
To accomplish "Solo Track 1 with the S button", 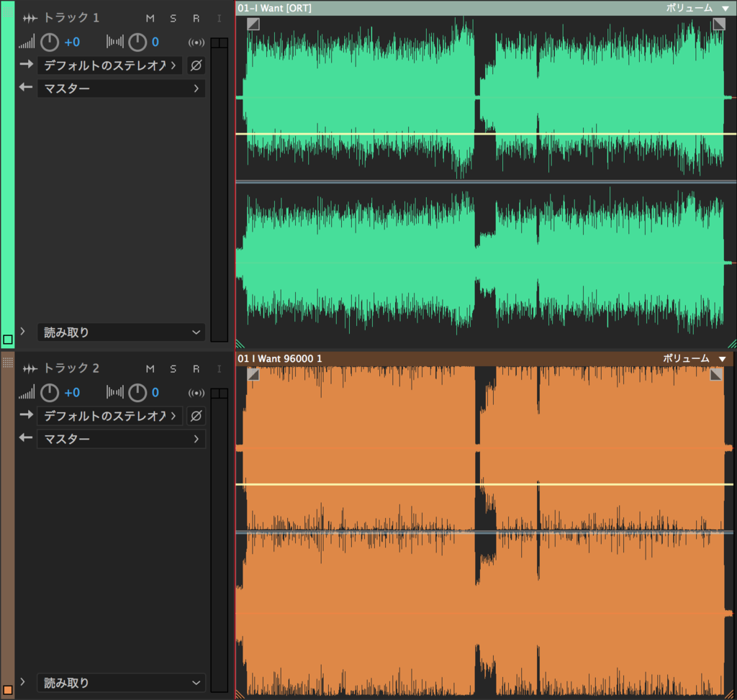I will tap(173, 18).
